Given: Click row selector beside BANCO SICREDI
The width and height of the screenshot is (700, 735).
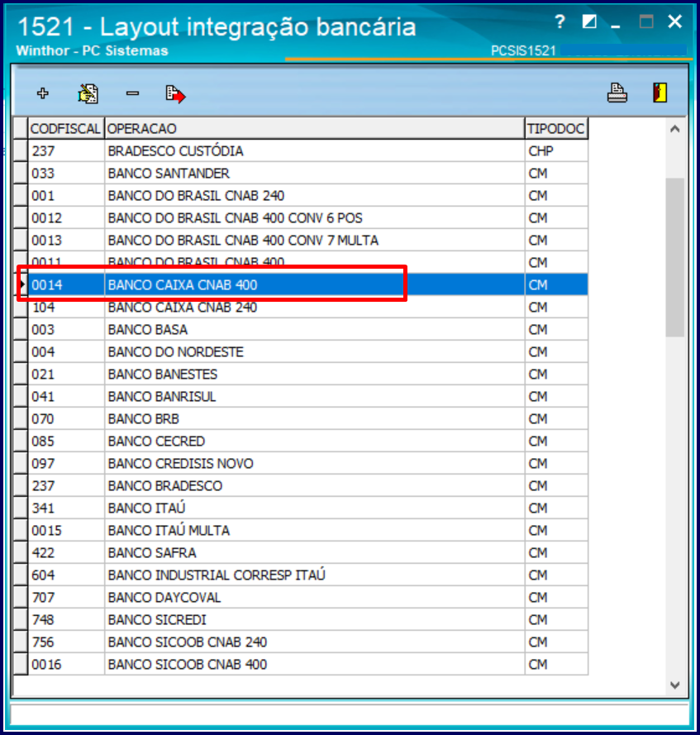Looking at the screenshot, I should pos(21,620).
